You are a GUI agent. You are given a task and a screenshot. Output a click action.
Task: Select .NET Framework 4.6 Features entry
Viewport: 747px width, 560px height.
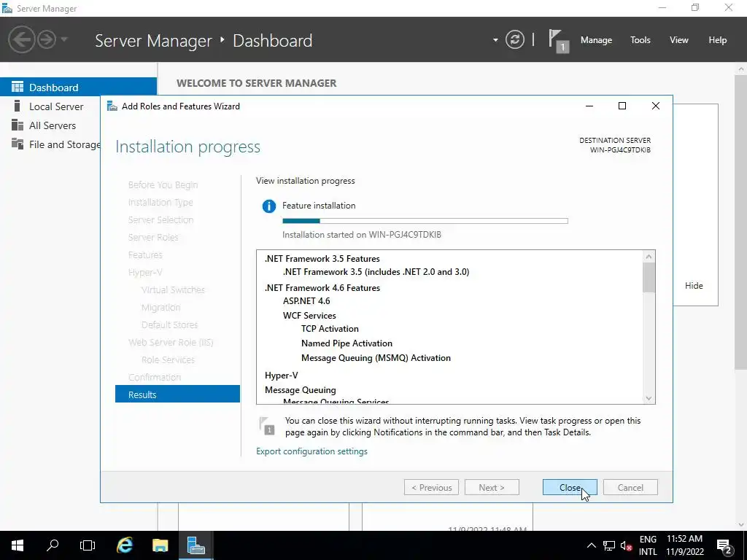point(322,287)
